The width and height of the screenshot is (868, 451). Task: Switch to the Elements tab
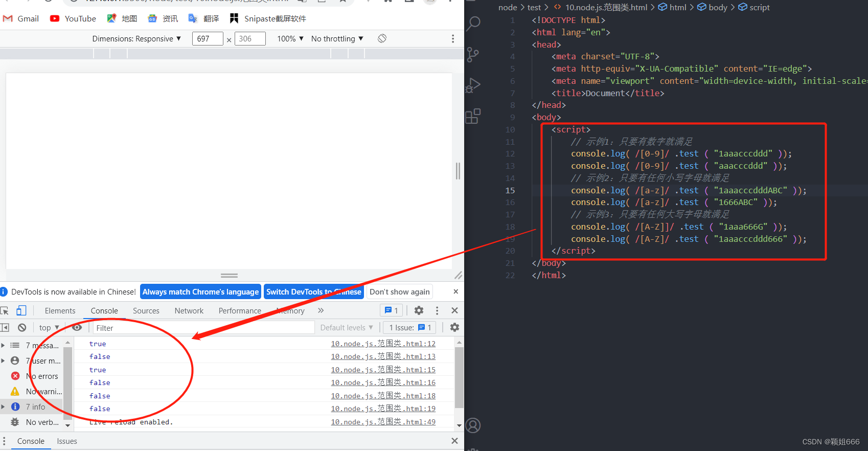tap(60, 310)
